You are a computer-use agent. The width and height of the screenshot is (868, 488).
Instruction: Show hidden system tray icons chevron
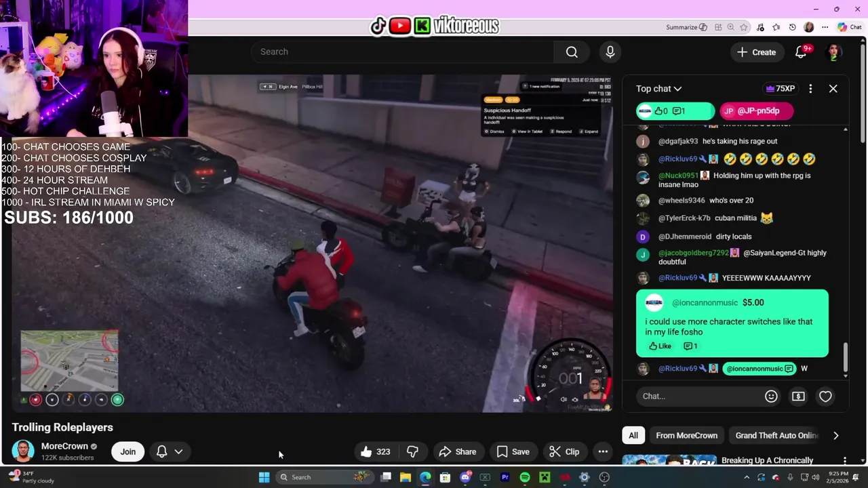coord(747,477)
